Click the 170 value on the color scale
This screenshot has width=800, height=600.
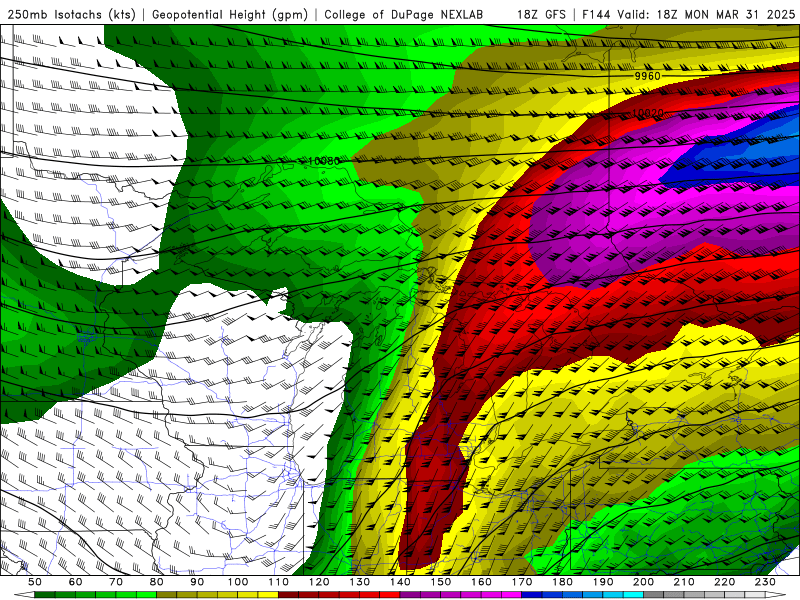[x=522, y=582]
